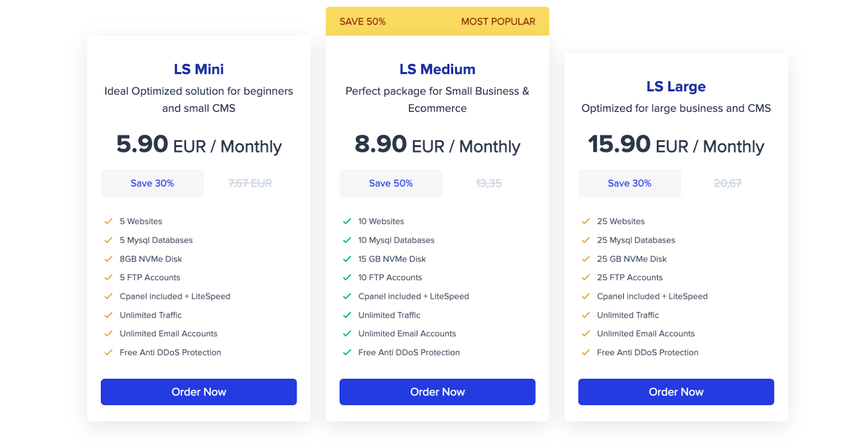Screen dimensions: 868x444
Task: Select the LS Medium plan heading
Action: click(437, 69)
